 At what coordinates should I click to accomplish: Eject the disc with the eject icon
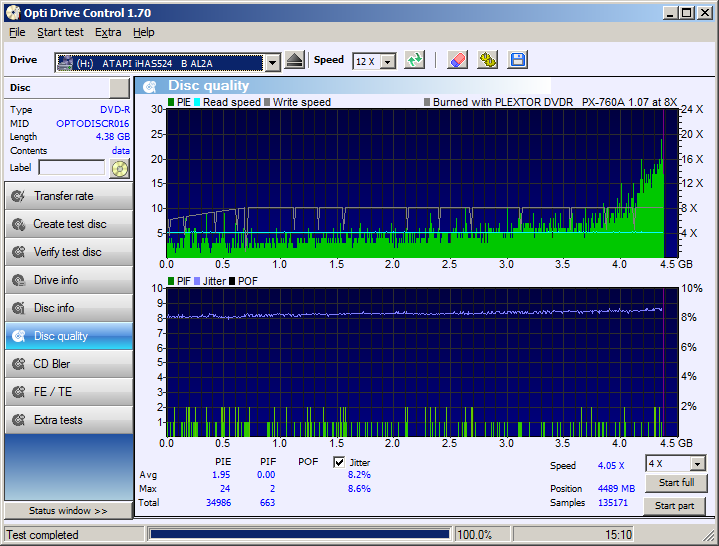point(294,60)
